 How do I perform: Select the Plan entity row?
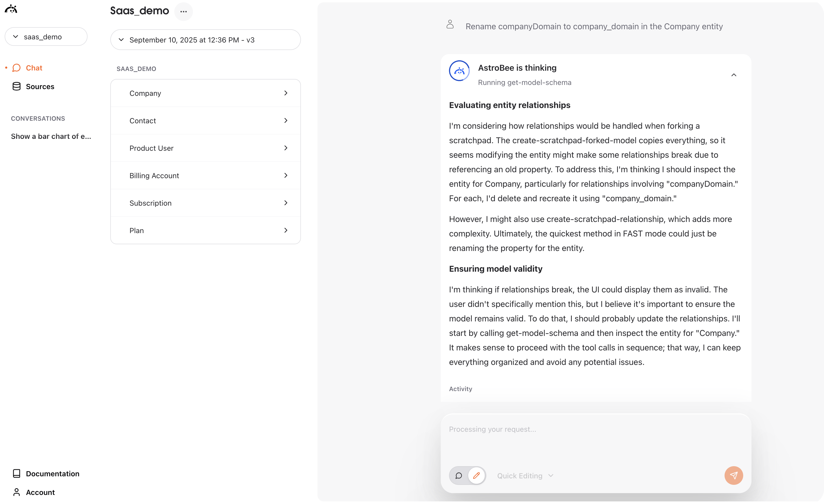pos(205,230)
